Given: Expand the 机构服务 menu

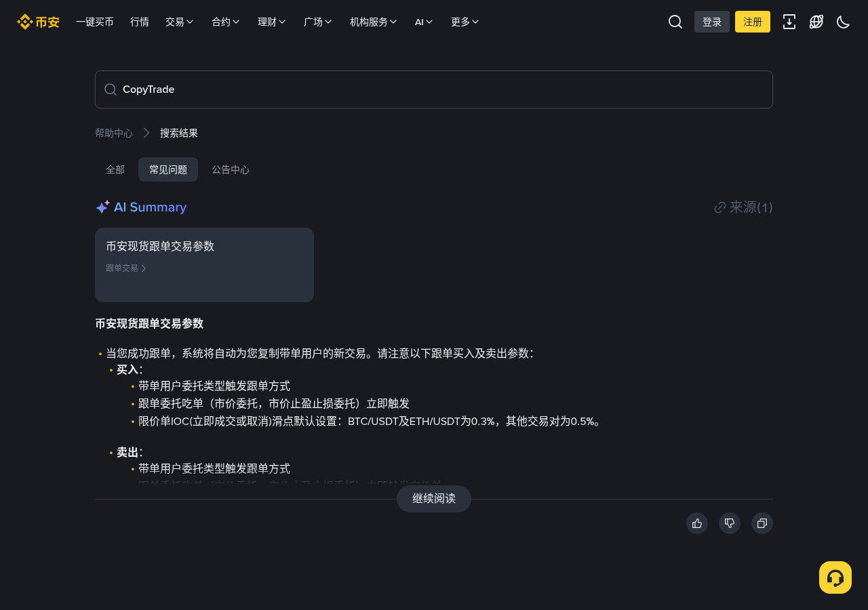Looking at the screenshot, I should [x=373, y=22].
